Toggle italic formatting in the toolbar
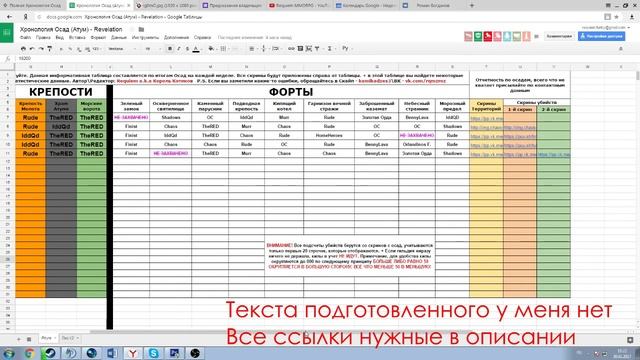 (178, 49)
